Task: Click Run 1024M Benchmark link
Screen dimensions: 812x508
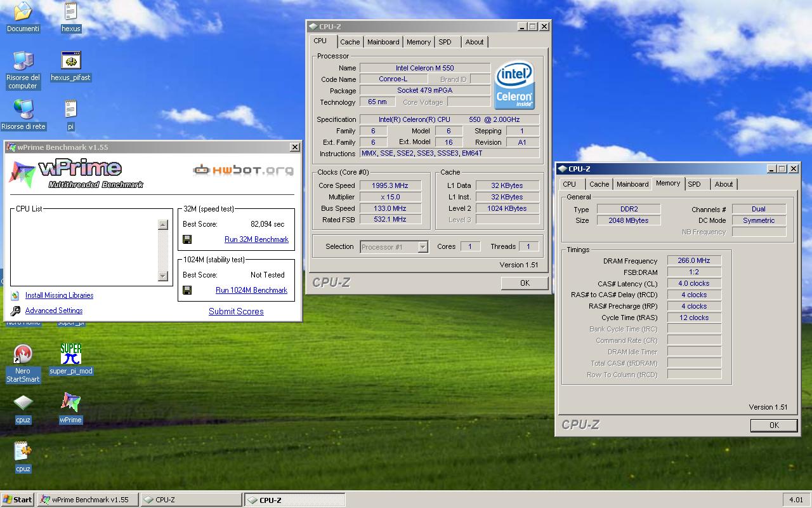Action: coord(251,290)
